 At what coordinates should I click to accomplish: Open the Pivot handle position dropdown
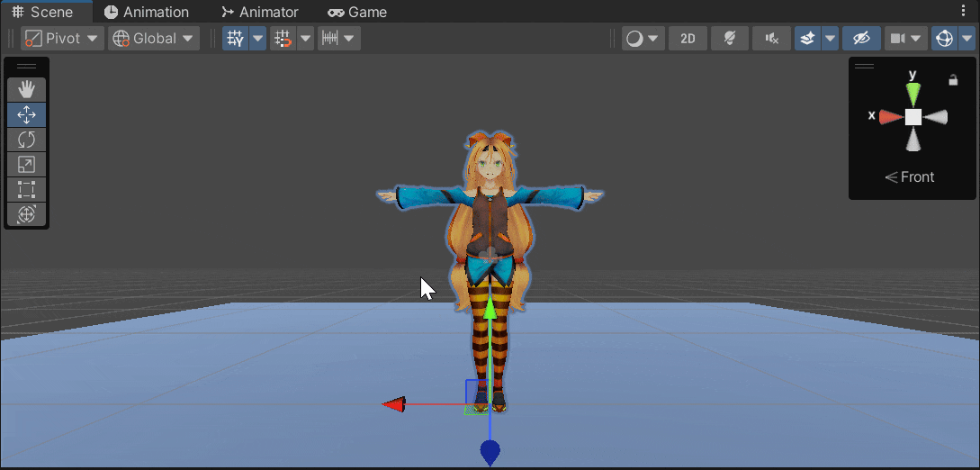[x=62, y=38]
